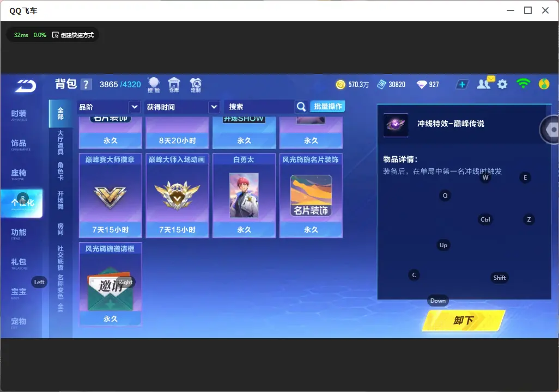Viewport: 559px width, 392px height.
Task: Click the yellow 卸下 unequip button
Action: (464, 320)
